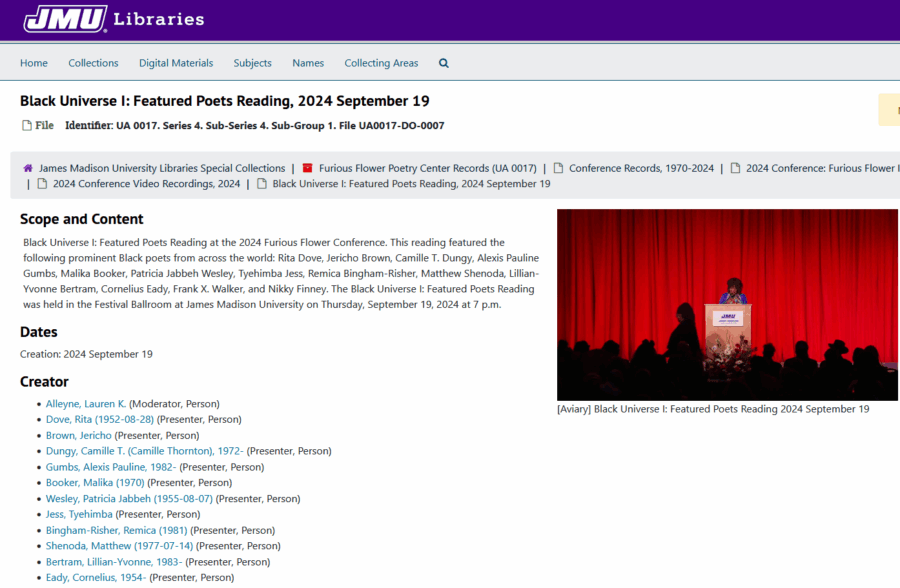900x588 pixels.
Task: Open the Gumbs, Alexis Pauline creator link
Action: tap(110, 466)
